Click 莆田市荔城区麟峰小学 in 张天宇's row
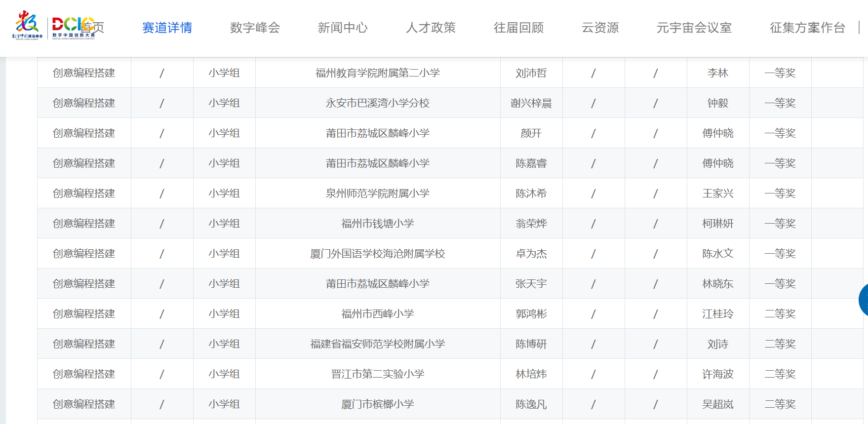The image size is (868, 424). click(x=378, y=284)
